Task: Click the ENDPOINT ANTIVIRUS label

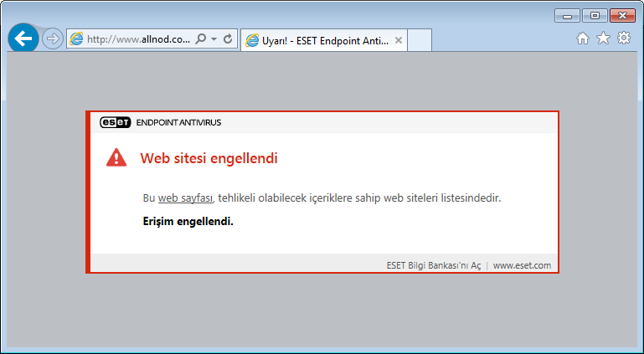Action: point(178,123)
